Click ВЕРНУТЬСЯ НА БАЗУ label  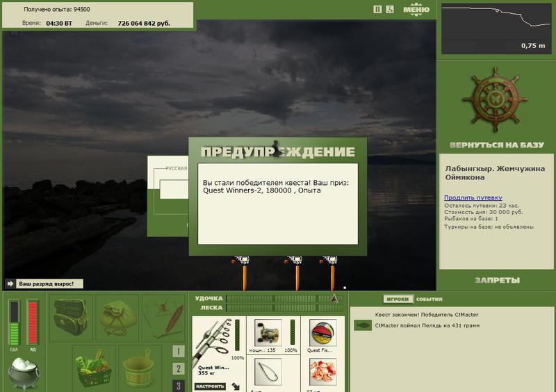pyautogui.click(x=496, y=145)
